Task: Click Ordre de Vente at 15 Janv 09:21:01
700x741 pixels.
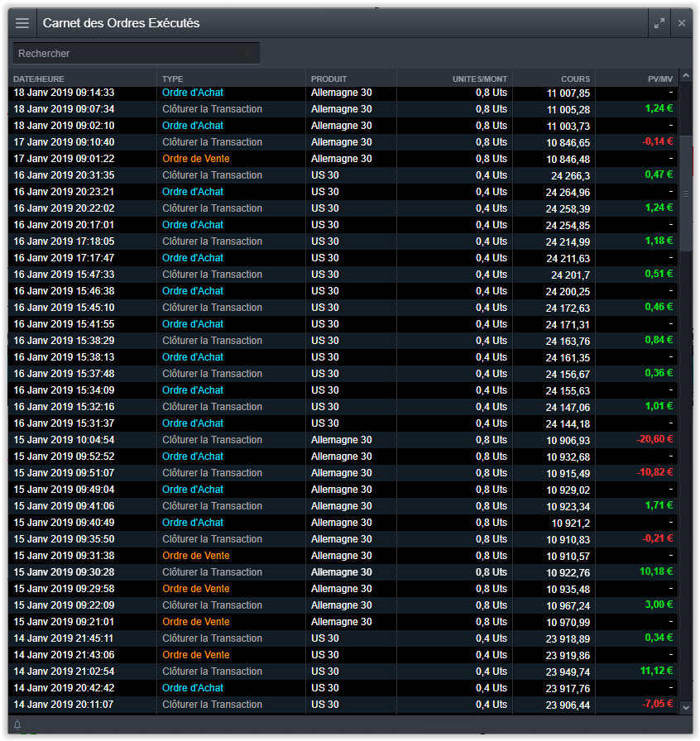Action: tap(196, 622)
